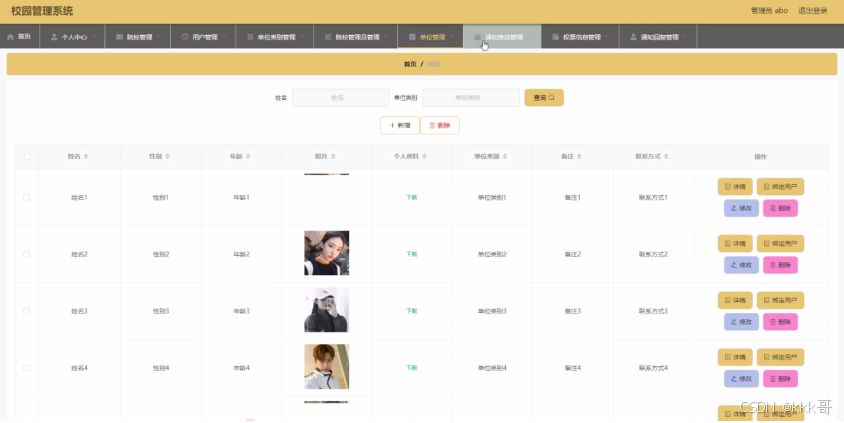Click the 新增 add button
This screenshot has width=844, height=423.
pyautogui.click(x=399, y=125)
